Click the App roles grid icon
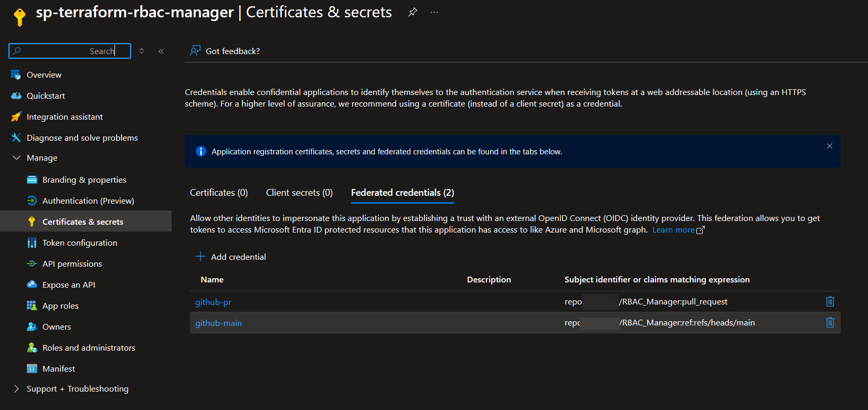Viewport: 868px width, 410px height. tap(31, 306)
